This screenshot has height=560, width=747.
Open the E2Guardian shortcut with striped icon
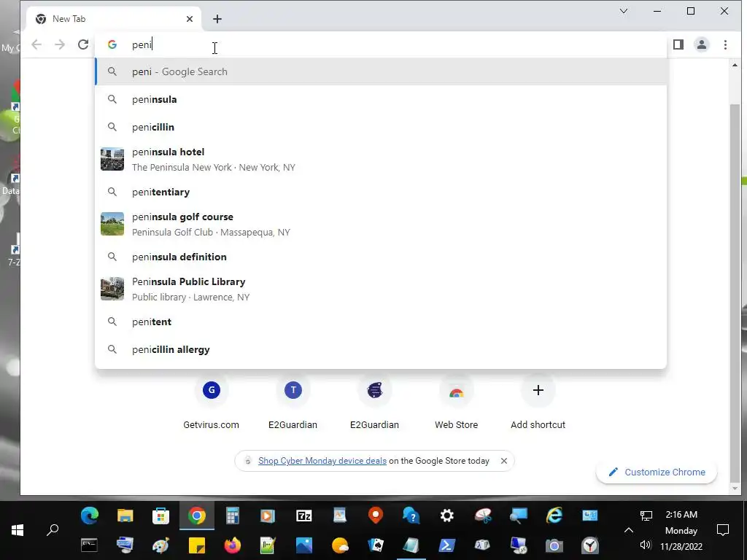(x=374, y=402)
